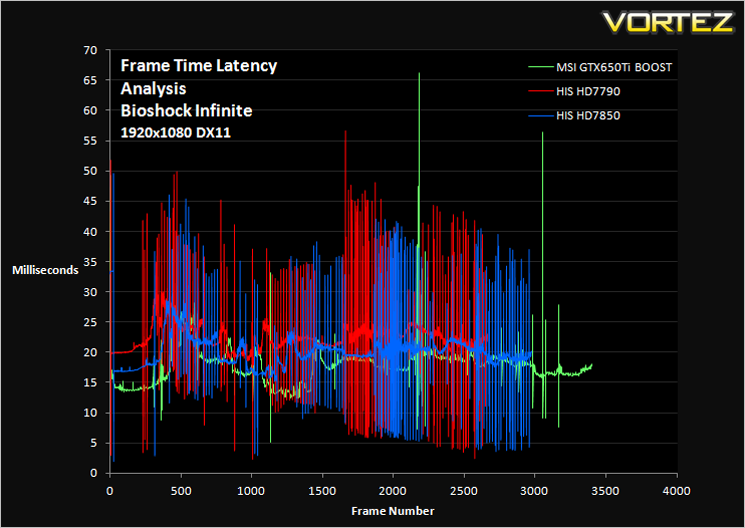Click the HIS HD7850 legend label
Screen dimensions: 745x528
click(588, 115)
